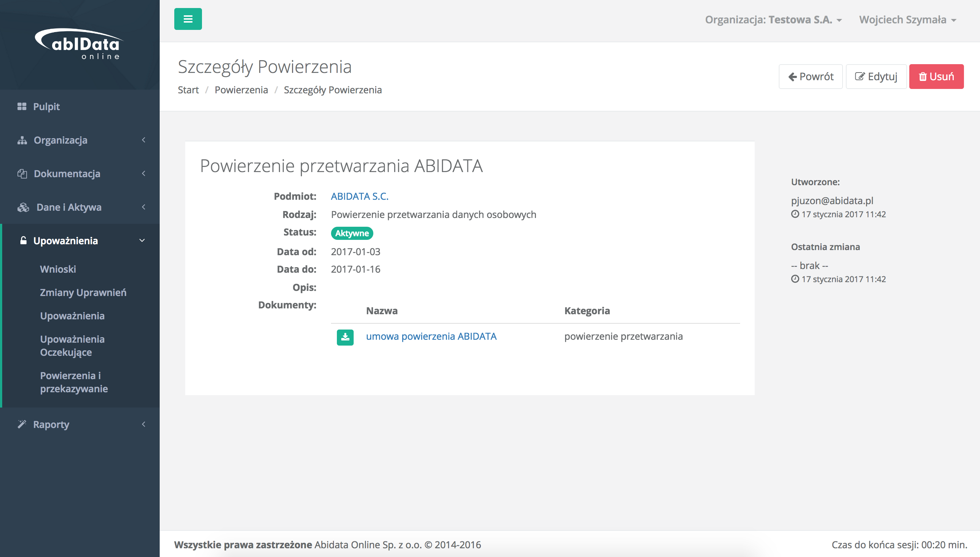
Task: Click the Kategoria column header
Action: pos(587,311)
